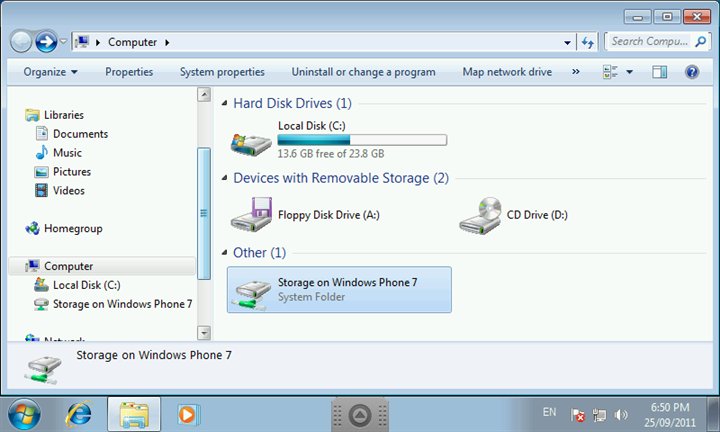
Task: Select Libraries in navigation pane
Action: 64,115
